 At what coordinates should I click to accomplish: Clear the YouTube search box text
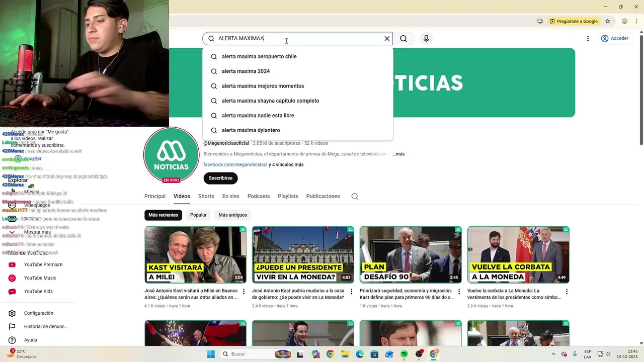pos(387,39)
